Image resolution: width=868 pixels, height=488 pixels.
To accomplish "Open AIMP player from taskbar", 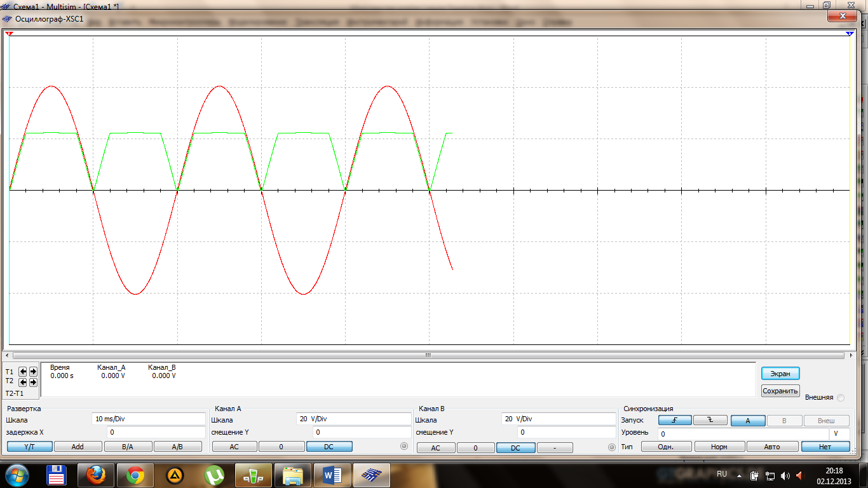I will [175, 475].
